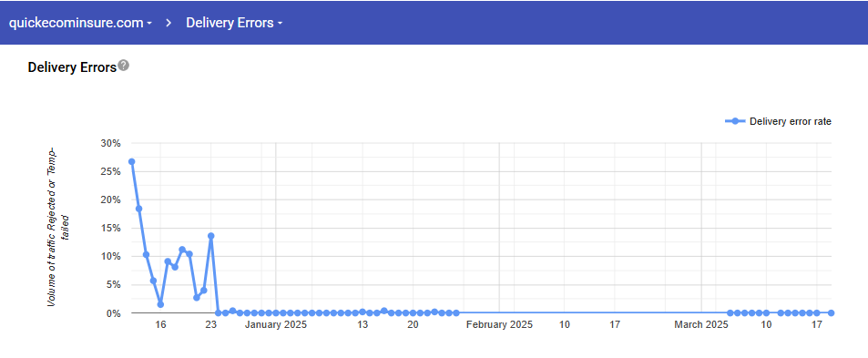Click the February 2025 axis label
868x358 pixels.
point(499,325)
